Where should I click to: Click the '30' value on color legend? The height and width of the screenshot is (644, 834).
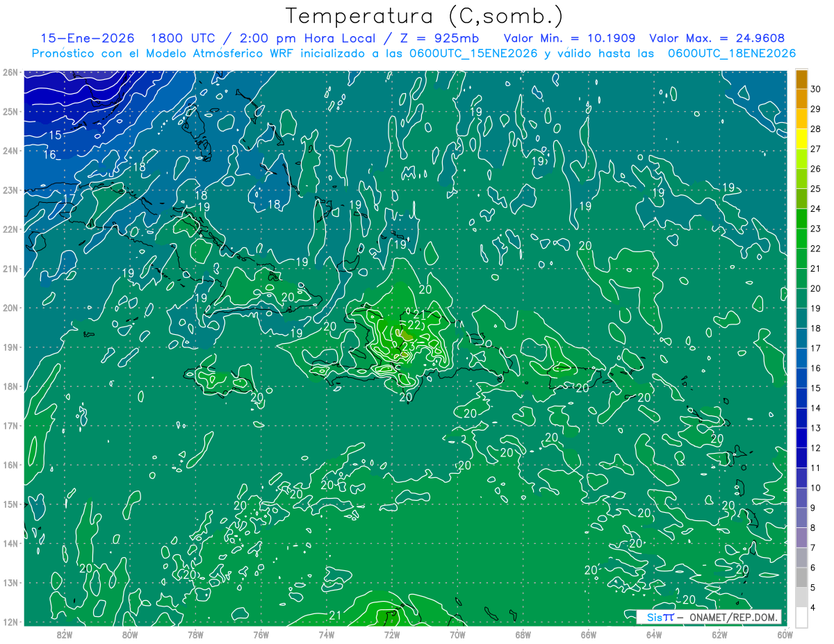click(x=815, y=89)
